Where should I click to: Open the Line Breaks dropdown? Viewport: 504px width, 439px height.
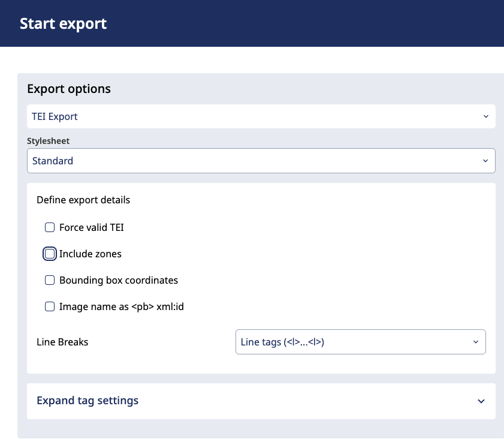360,342
